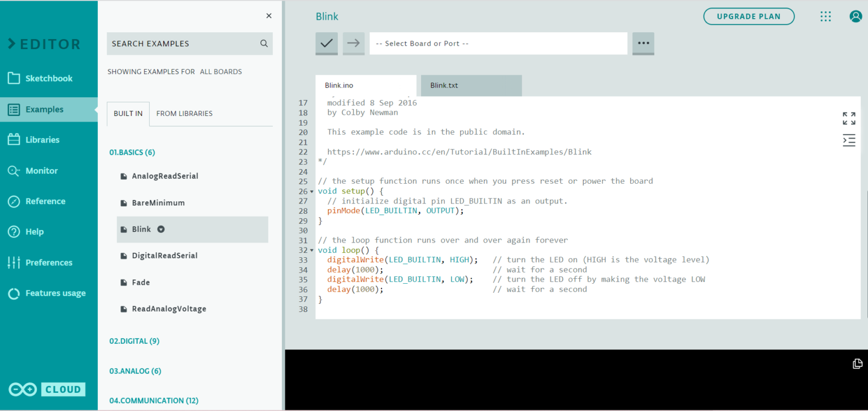The height and width of the screenshot is (411, 868).
Task: Open the AnalogReadSerial example
Action: 165,176
